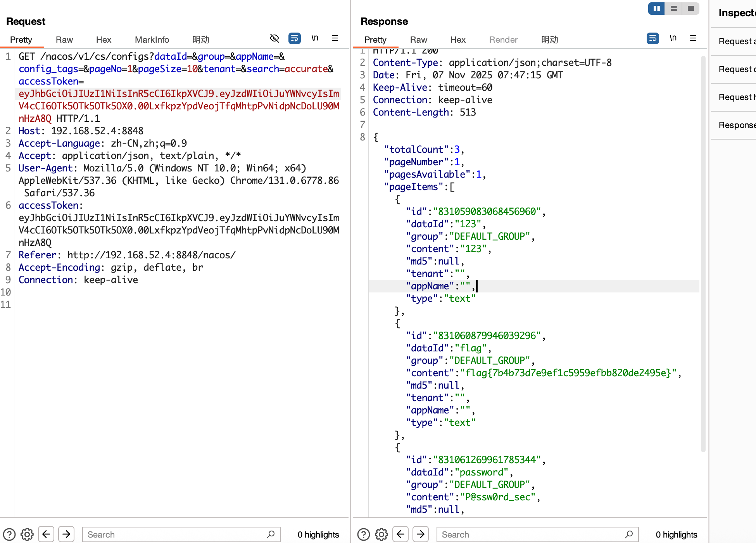Click Request help question mark icon
Image resolution: width=756 pixels, height=543 pixels.
click(x=9, y=534)
